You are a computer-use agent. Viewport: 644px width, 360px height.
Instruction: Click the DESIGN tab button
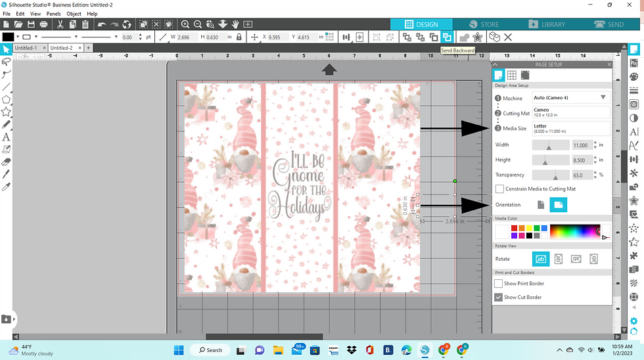point(421,24)
